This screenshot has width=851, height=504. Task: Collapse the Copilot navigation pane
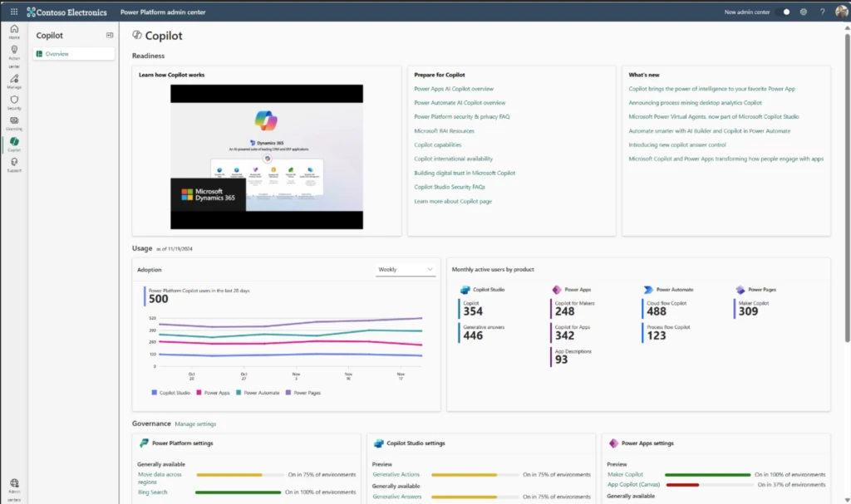[109, 35]
